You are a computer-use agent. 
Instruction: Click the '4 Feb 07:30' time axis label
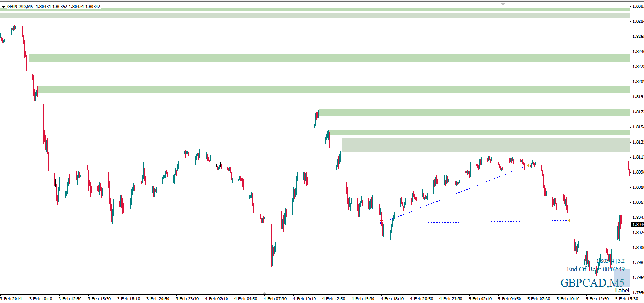pos(275,298)
